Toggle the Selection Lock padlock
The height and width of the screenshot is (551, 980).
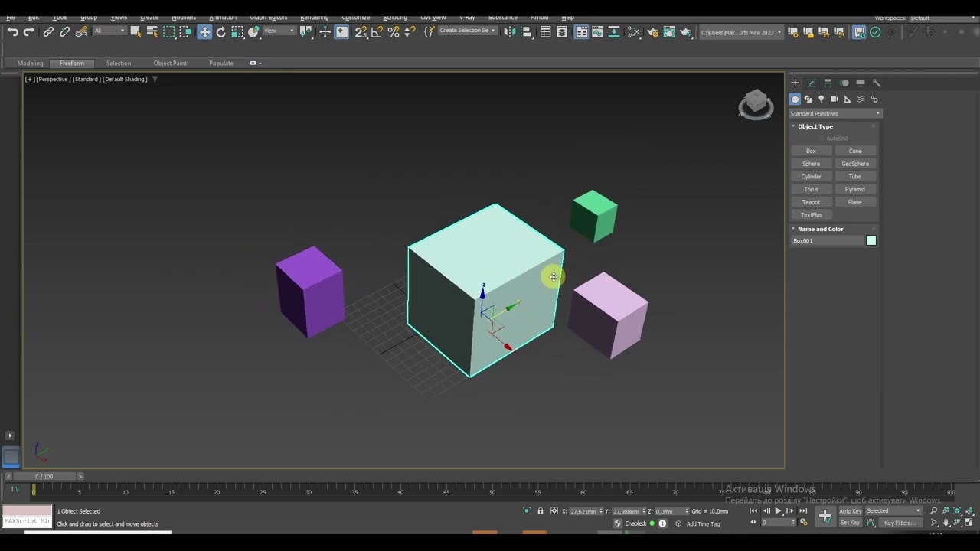(541, 511)
